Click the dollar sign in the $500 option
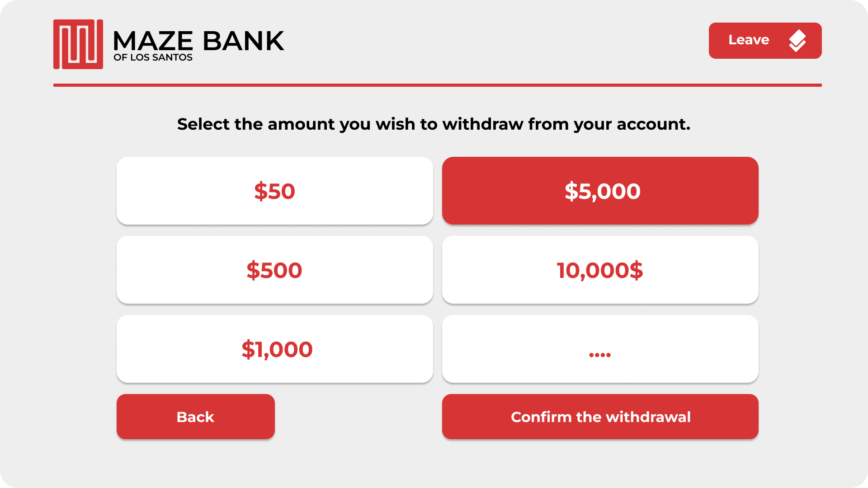 [253, 270]
